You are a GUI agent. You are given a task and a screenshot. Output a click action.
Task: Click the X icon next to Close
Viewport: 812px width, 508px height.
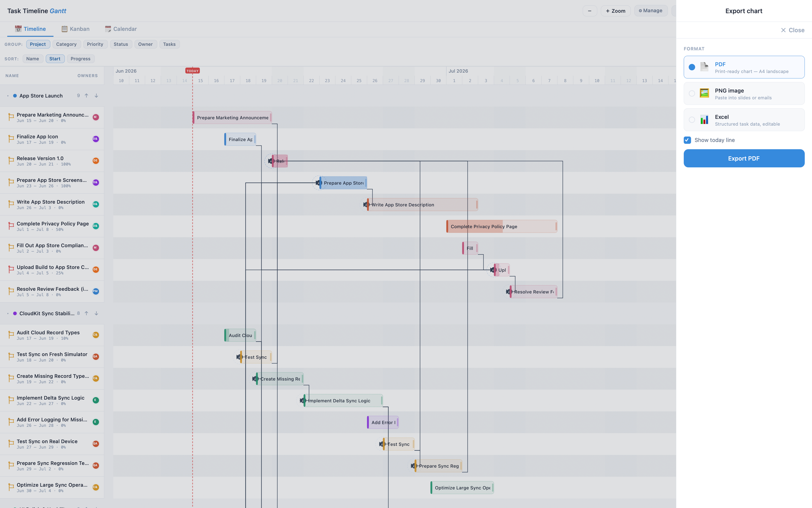(783, 30)
